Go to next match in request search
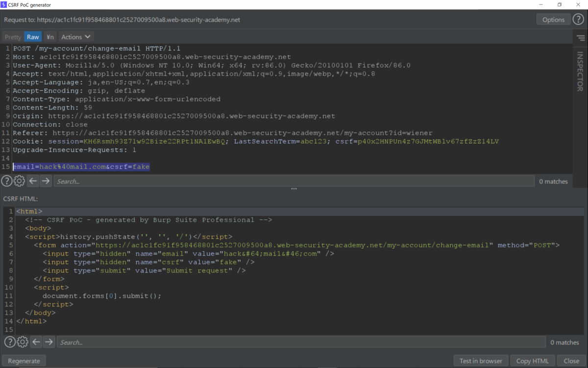The image size is (588, 368). pos(46,181)
